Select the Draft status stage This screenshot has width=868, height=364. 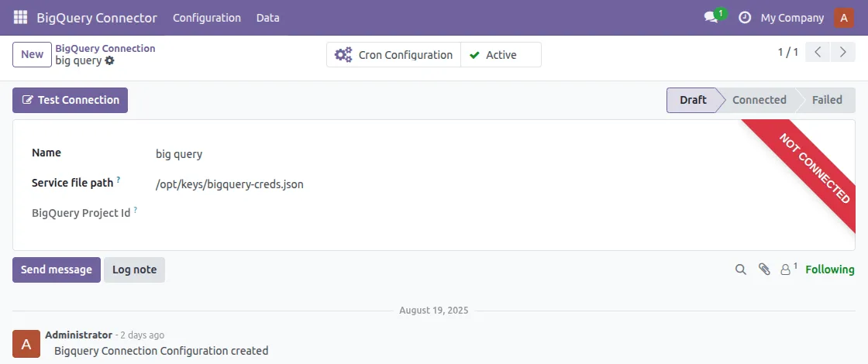(x=693, y=100)
